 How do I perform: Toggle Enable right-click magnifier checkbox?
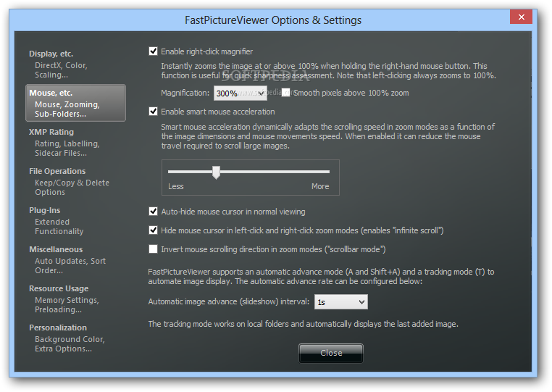[x=153, y=51]
